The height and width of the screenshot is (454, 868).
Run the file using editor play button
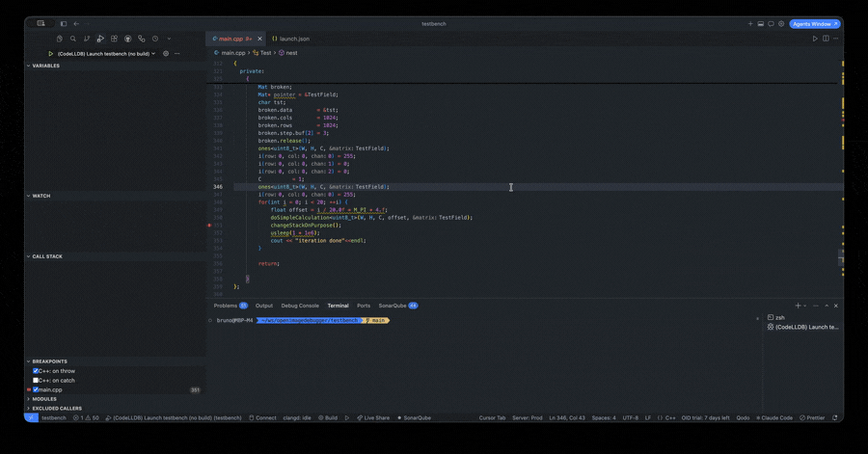coord(815,39)
